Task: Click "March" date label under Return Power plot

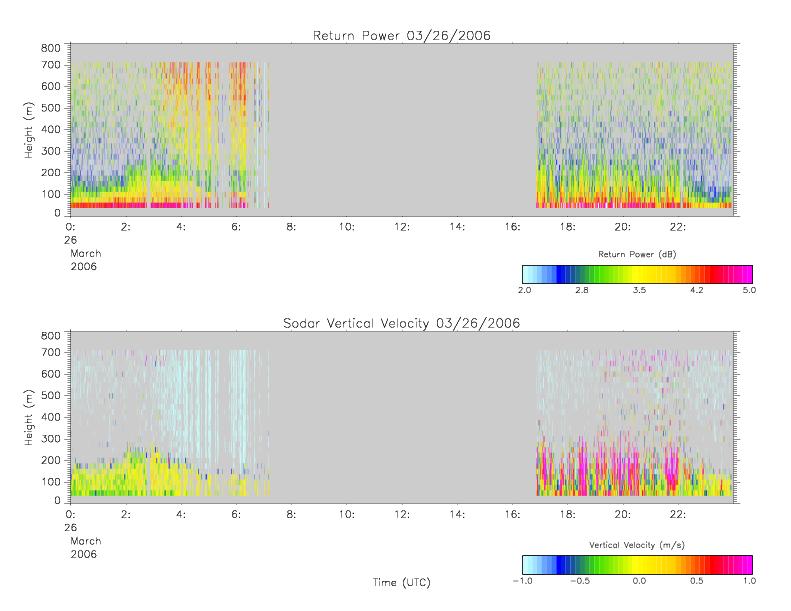Action: [86, 253]
